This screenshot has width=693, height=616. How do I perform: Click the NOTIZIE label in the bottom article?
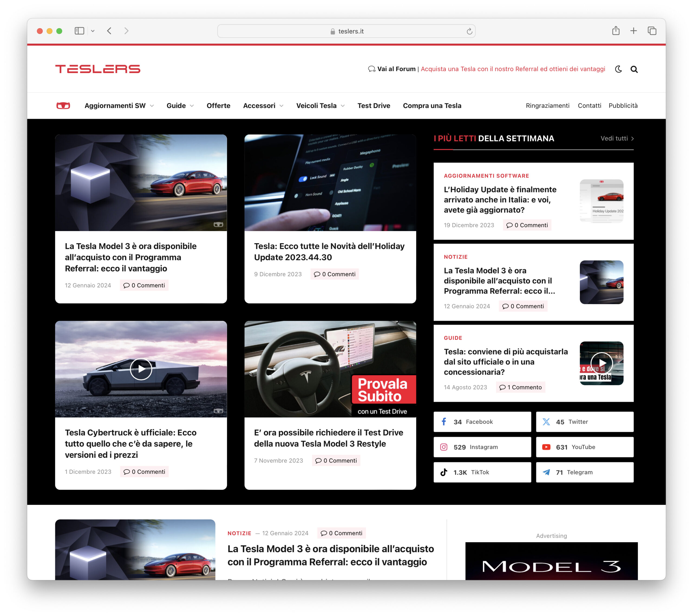(239, 533)
